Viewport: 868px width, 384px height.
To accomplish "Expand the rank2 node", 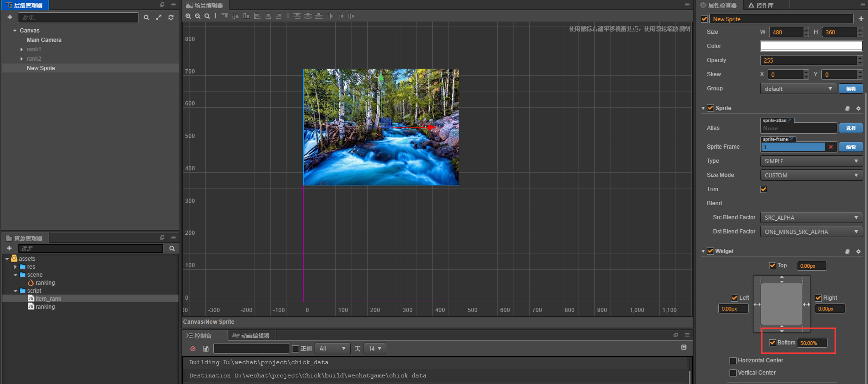I will (22, 59).
